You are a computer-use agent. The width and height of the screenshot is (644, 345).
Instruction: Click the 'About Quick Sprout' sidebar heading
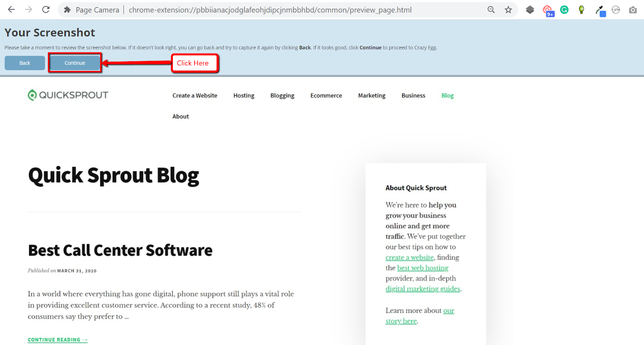tap(416, 188)
